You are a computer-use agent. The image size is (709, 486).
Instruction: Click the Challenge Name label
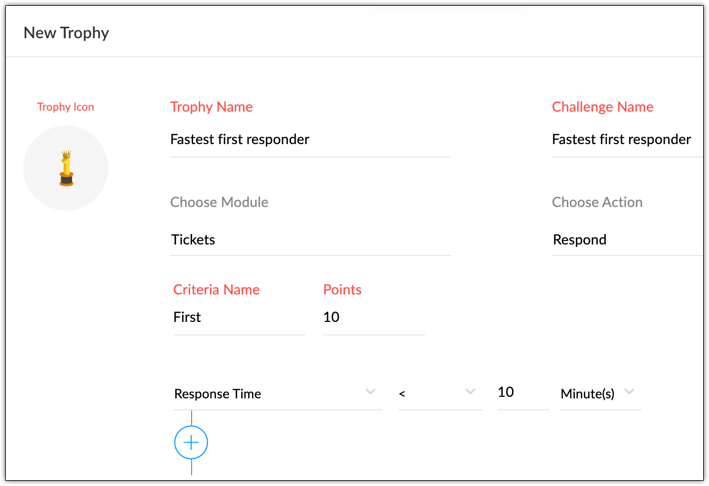(602, 107)
